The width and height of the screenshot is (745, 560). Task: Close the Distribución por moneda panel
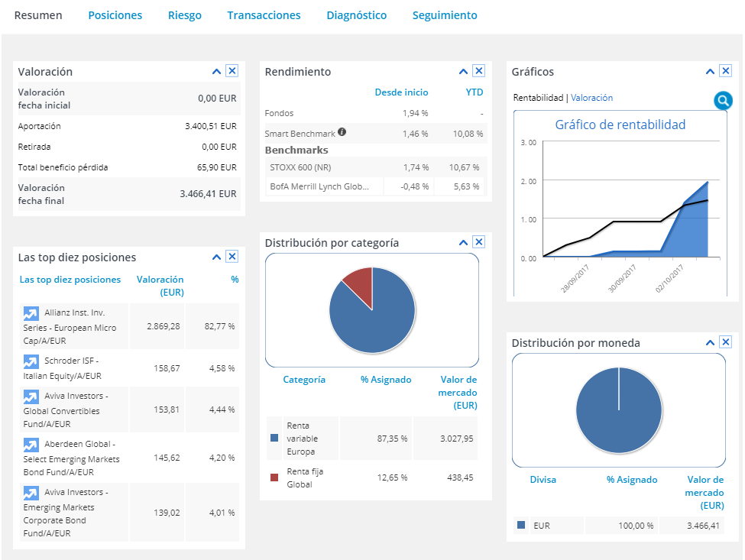point(725,342)
